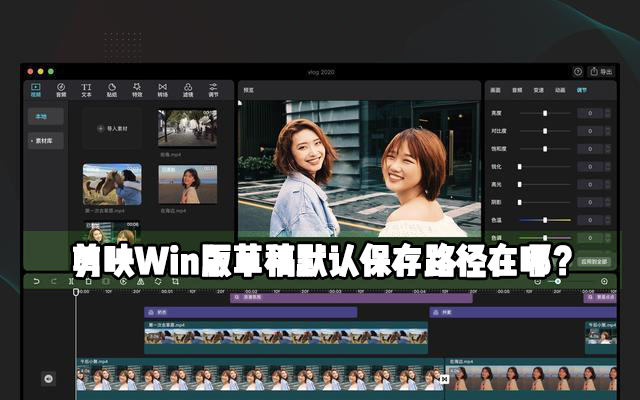Select the beach clip at the right of the main track
Viewport: 640px width, 400px height.
coord(532,379)
